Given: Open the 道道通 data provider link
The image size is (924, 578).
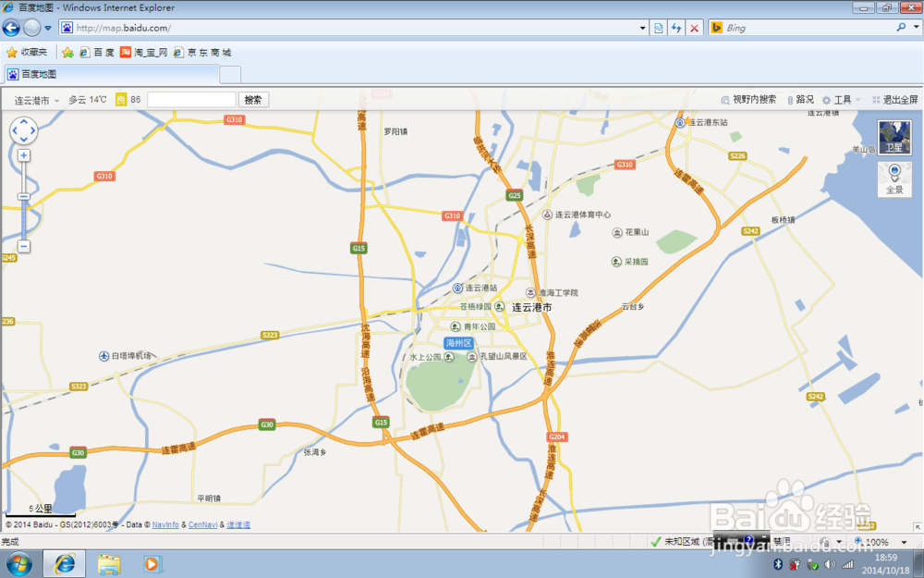Looking at the screenshot, I should click(x=238, y=524).
